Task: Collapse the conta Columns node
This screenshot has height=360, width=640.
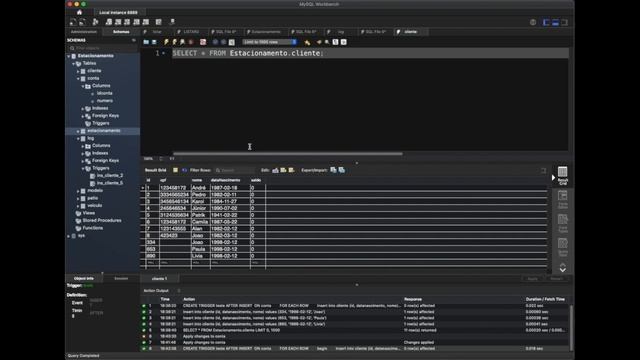Action: 83,86
